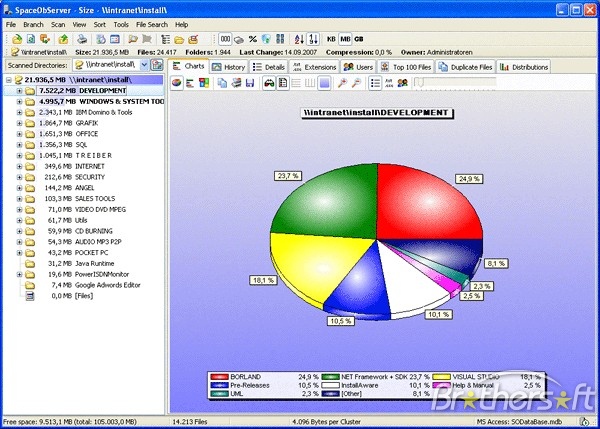Screen dimensions: 600x429
Task: Open the Scanned Directories dropdown
Action: (144, 65)
